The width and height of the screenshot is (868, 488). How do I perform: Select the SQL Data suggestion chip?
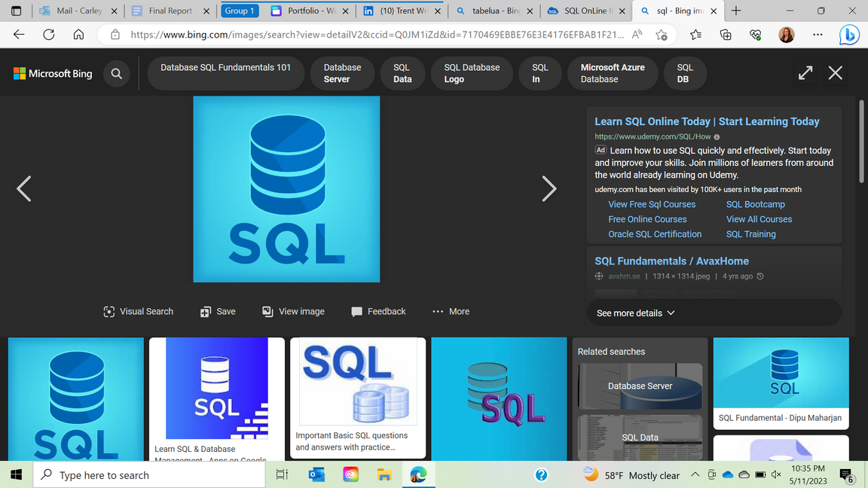pos(402,73)
